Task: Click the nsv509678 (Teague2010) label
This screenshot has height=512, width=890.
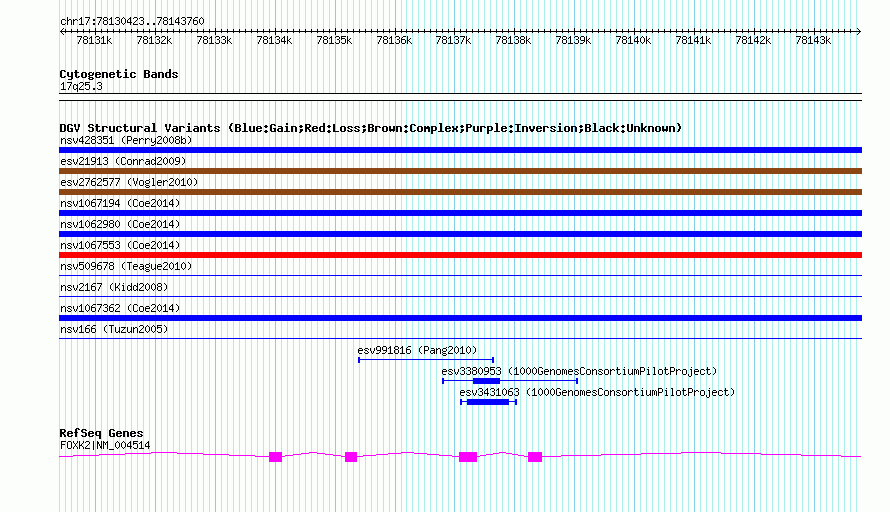Action: click(126, 266)
